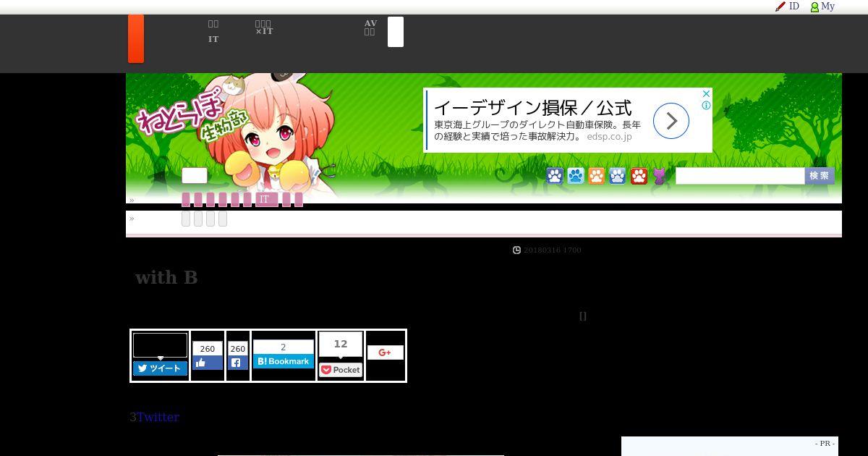Screen dimensions: 868x456
Task: Click the Pocket count bubble 12
Action: coord(341,345)
